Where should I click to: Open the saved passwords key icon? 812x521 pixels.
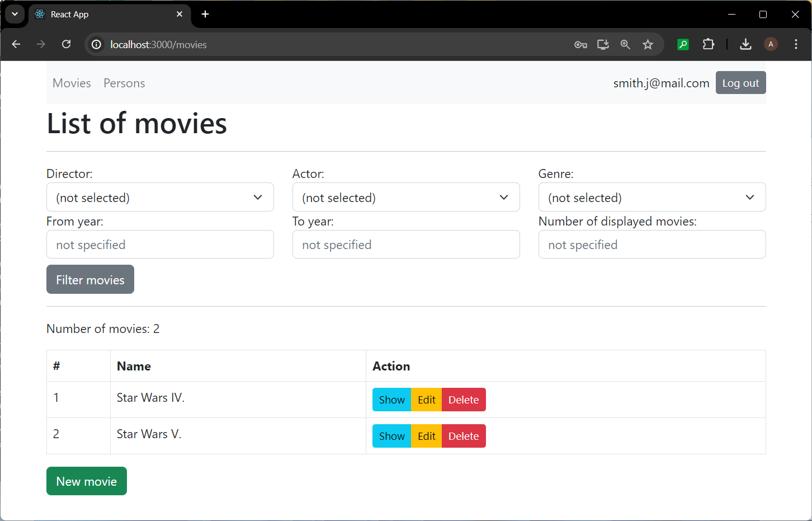click(x=580, y=44)
